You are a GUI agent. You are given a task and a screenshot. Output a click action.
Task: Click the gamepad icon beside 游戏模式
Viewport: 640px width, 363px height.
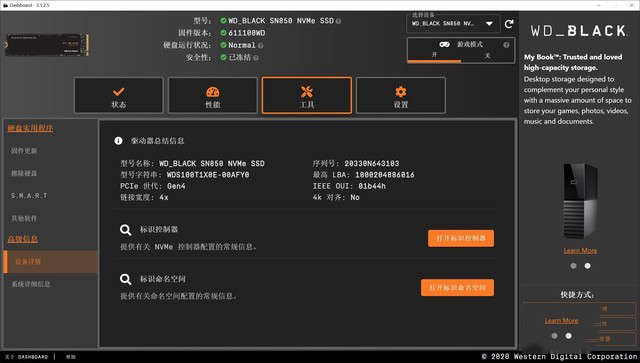coord(444,45)
